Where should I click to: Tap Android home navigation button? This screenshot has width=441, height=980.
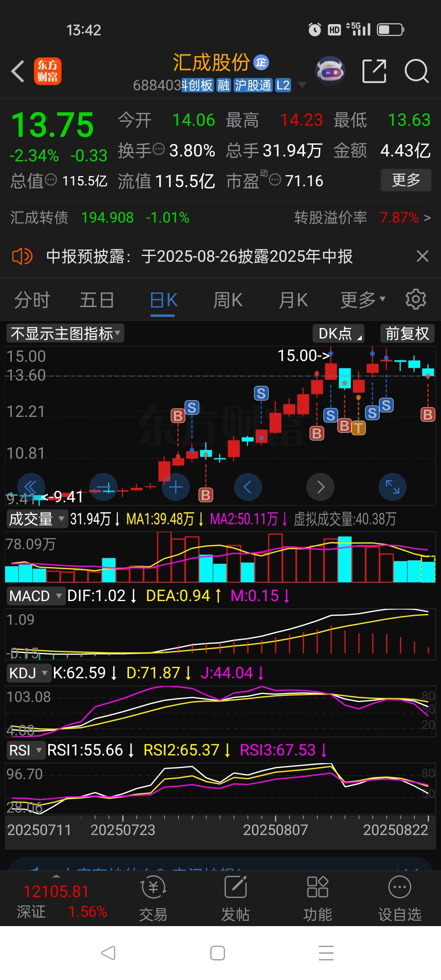(x=218, y=953)
